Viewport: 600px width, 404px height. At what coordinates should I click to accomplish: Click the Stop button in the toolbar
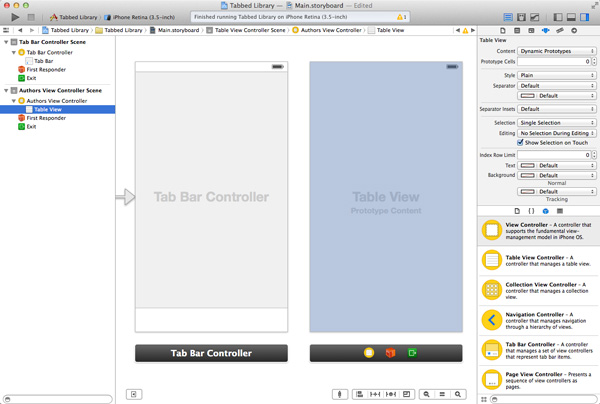(31, 17)
